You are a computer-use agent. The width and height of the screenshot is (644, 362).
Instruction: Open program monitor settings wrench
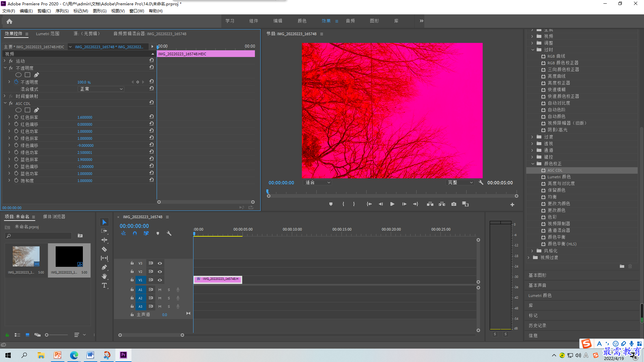481,183
